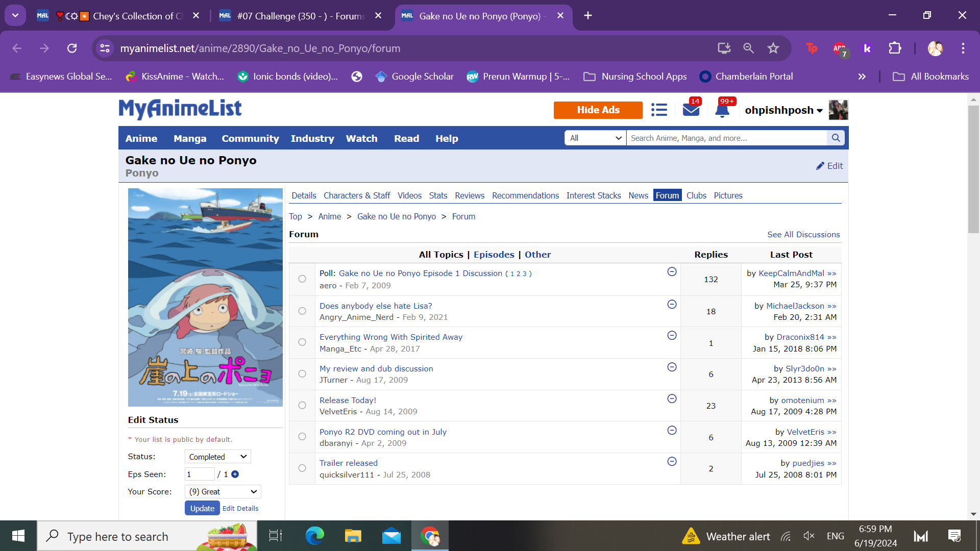The height and width of the screenshot is (551, 980).
Task: Open See All Discussions link
Action: [803, 234]
